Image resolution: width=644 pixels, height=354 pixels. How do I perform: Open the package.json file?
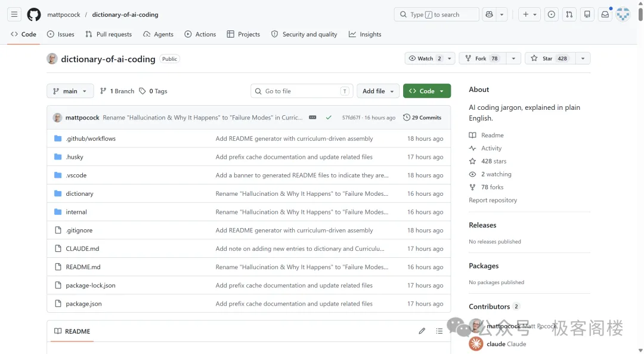pyautogui.click(x=83, y=303)
